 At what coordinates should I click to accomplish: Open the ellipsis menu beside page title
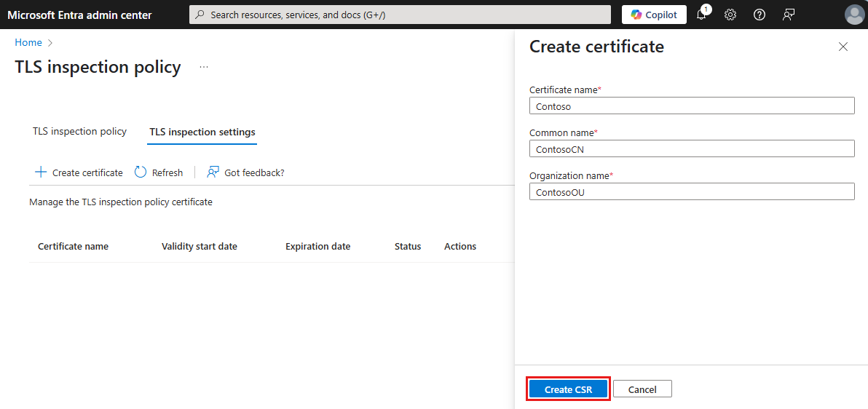tap(204, 67)
